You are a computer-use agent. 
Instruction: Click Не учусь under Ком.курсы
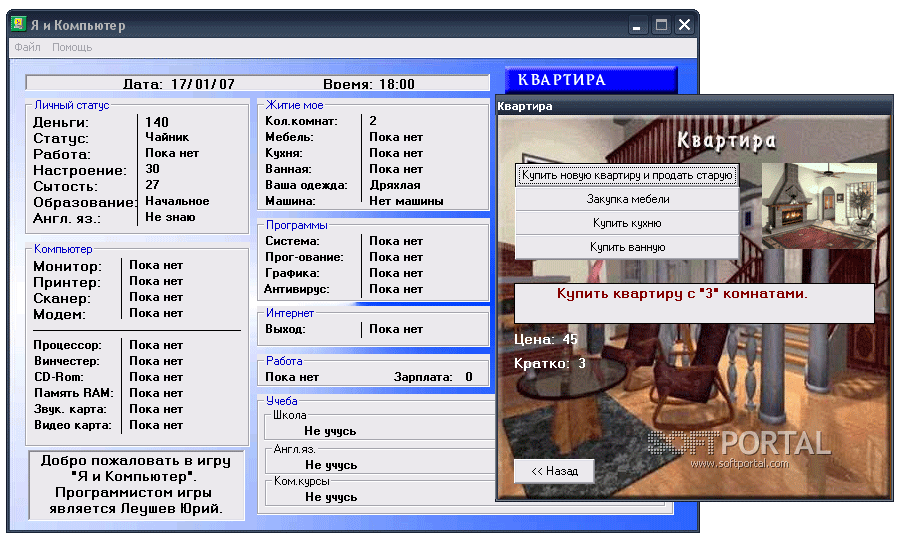(x=331, y=497)
